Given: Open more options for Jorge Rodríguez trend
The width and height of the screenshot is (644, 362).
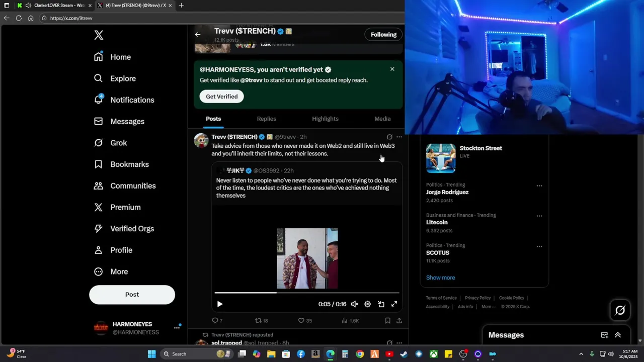Looking at the screenshot, I should [539, 186].
